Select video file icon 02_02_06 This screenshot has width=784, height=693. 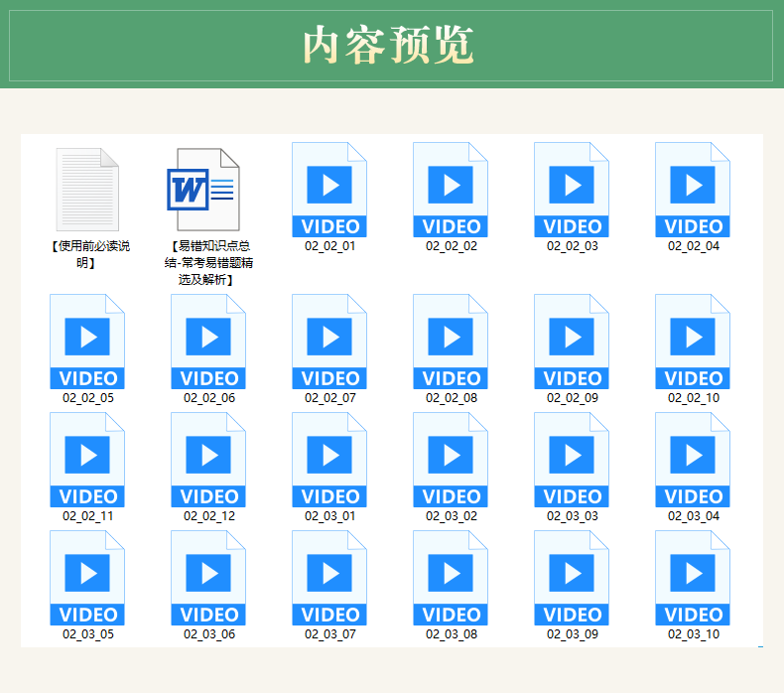208,342
